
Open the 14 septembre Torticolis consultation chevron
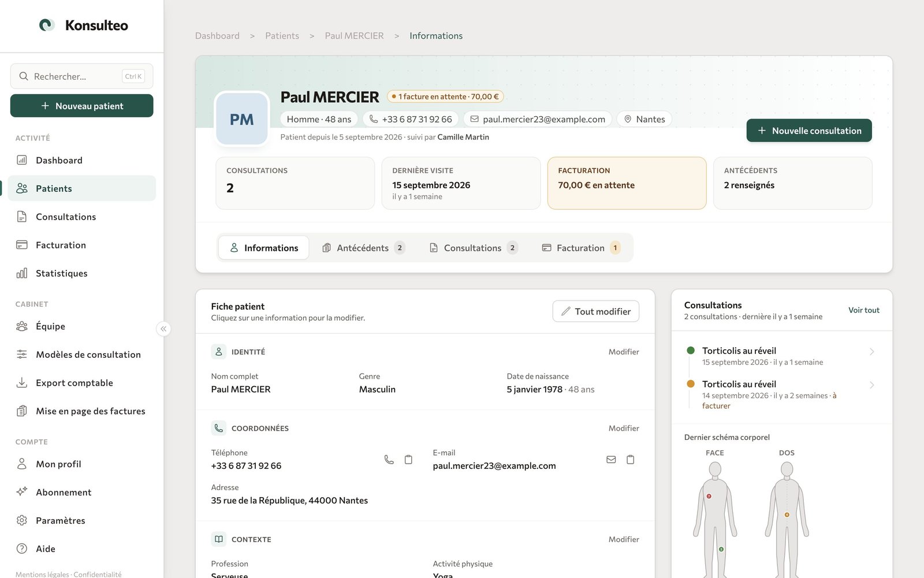(x=872, y=385)
